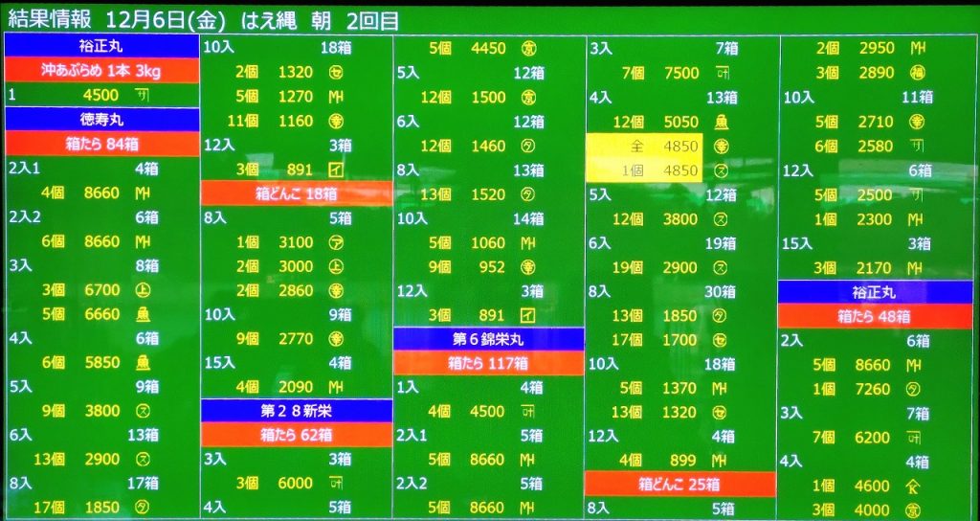The image size is (980, 521).
Task: Click the buyer icon next to 6700
Action: pyautogui.click(x=143, y=290)
